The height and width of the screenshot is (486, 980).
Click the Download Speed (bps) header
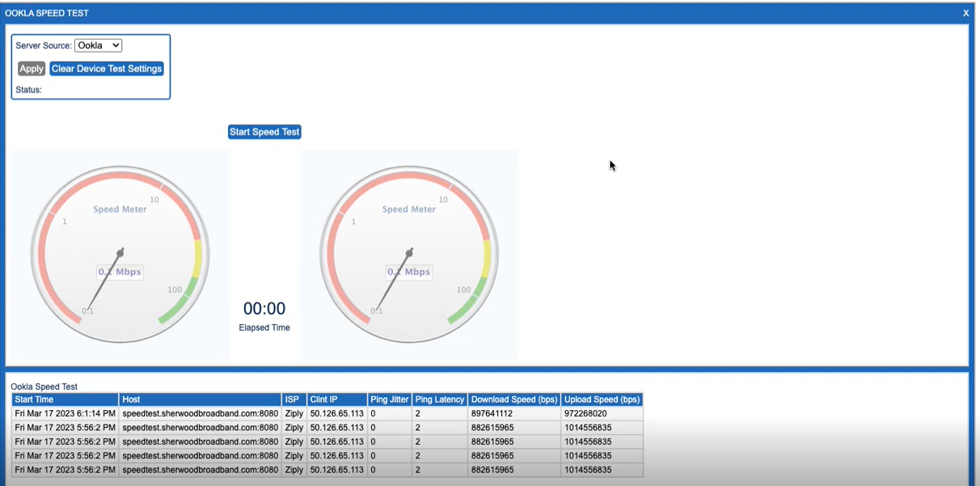click(514, 399)
